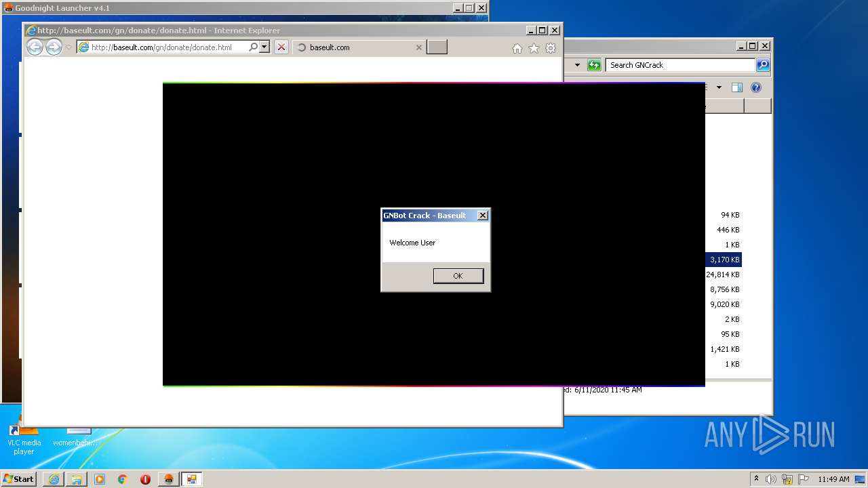Select the file sized 94 KB
Screen dimensions: 868x488
point(730,215)
